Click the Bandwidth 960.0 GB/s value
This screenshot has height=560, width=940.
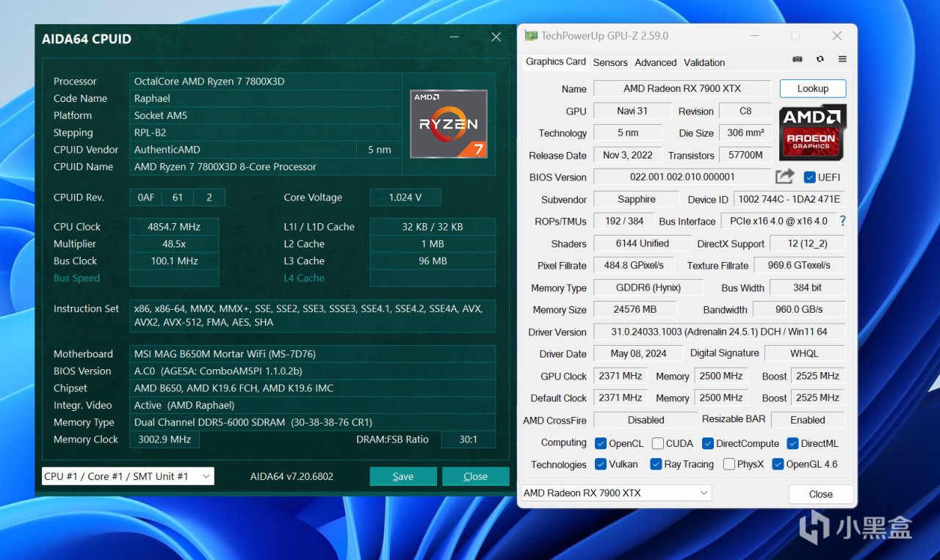click(x=799, y=310)
